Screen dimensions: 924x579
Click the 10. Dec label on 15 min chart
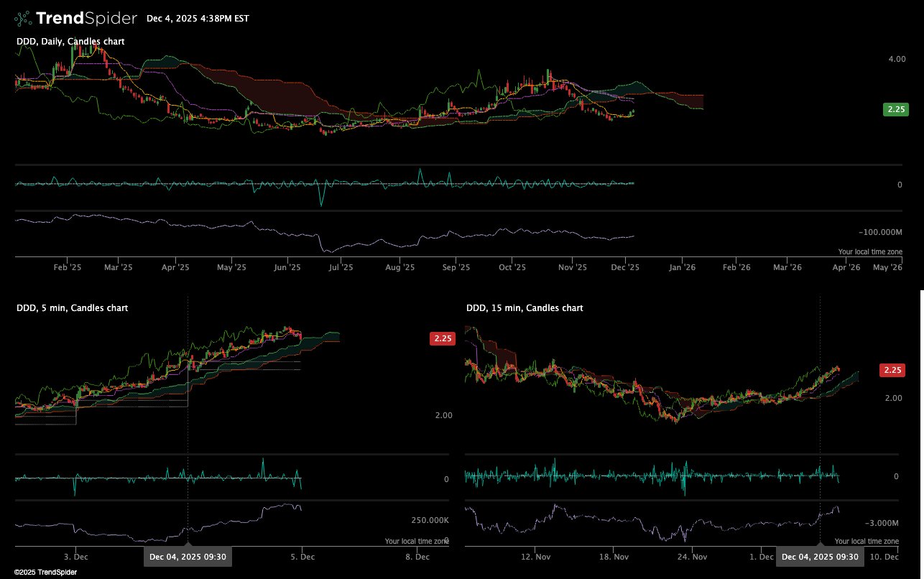[x=884, y=557]
